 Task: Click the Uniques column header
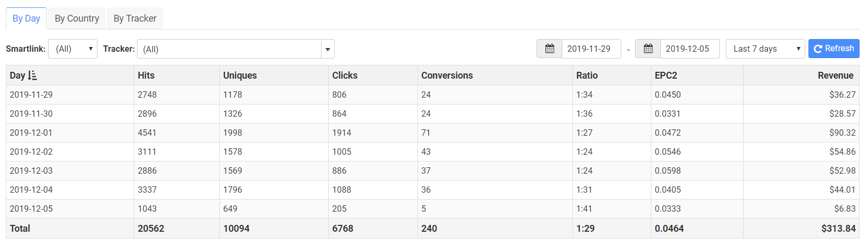[x=240, y=75]
